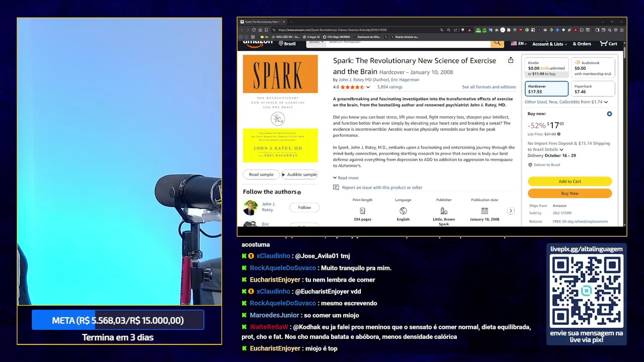Image resolution: width=644 pixels, height=362 pixels.
Task: Expand Read more in the description
Action: [x=346, y=178]
